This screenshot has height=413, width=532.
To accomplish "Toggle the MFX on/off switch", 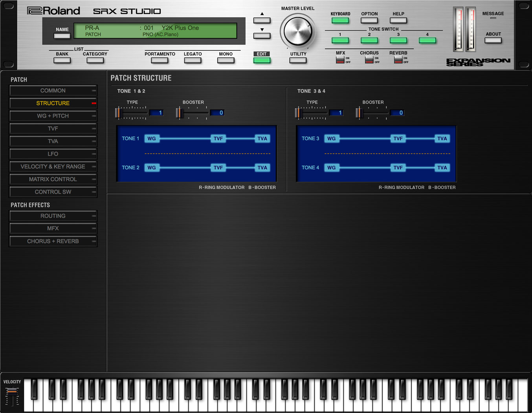I will click(x=340, y=60).
